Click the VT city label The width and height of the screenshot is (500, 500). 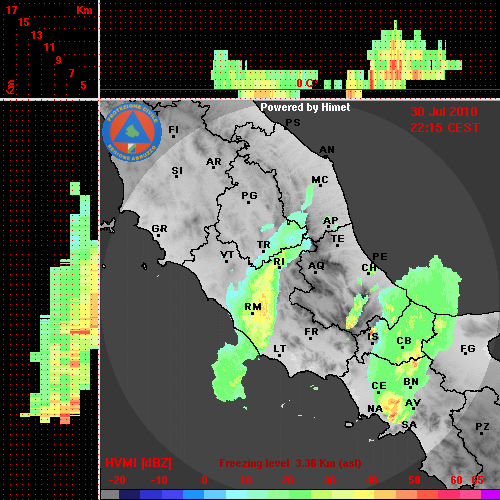(x=227, y=255)
